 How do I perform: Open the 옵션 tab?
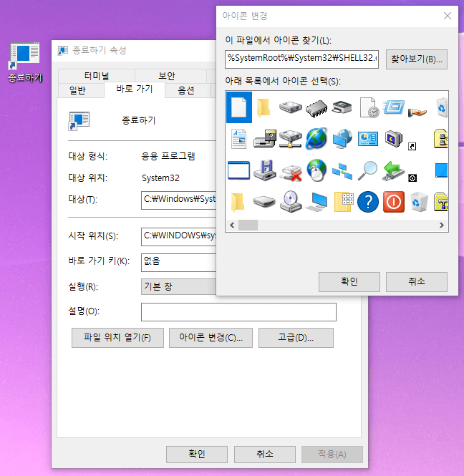pos(186,90)
